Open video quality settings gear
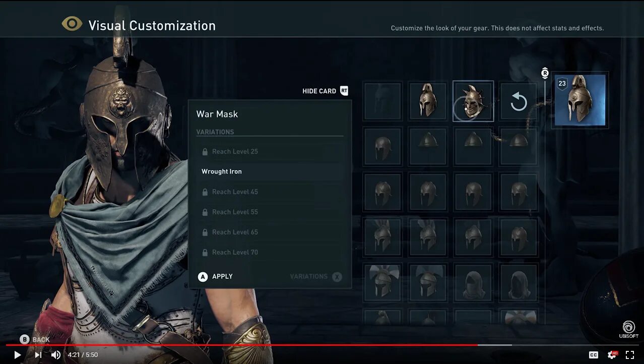Viewport: 644px width, 364px height. coord(612,355)
